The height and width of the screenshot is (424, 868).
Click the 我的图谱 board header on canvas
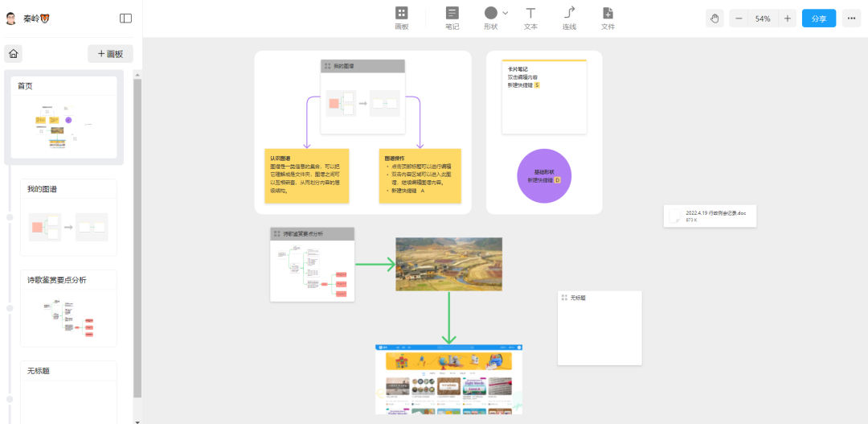coord(362,66)
